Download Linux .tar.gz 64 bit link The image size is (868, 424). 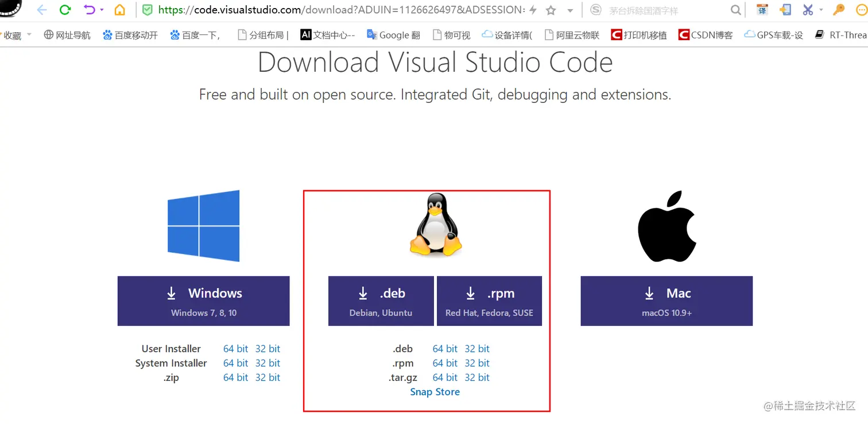tap(445, 377)
